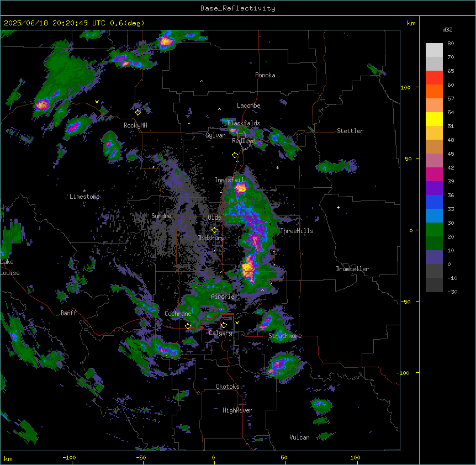
Task: Pick the white top swatch in dBZ legend
Action: click(x=434, y=50)
